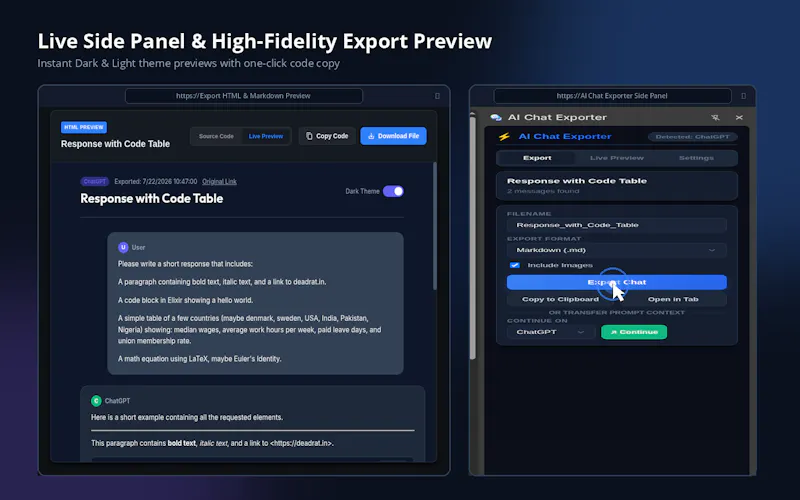Click the download icon in Download File button
800x500 pixels.
(x=371, y=136)
